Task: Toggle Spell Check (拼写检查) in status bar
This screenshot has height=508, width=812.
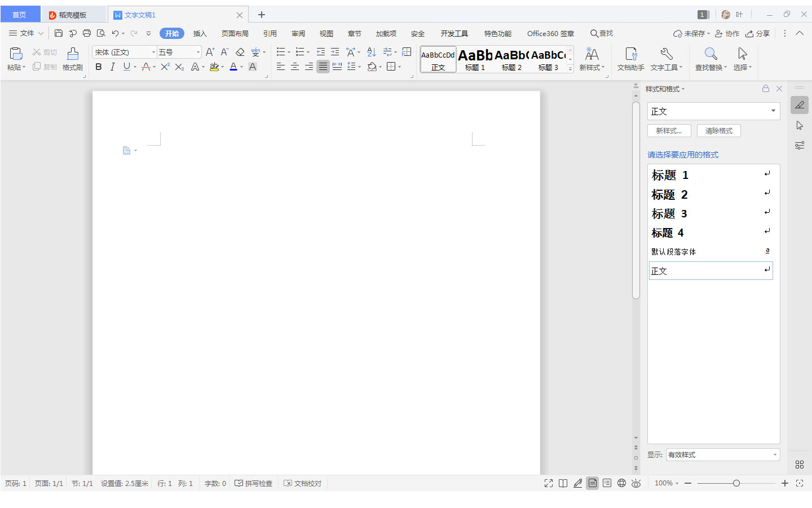Action: coord(254,483)
